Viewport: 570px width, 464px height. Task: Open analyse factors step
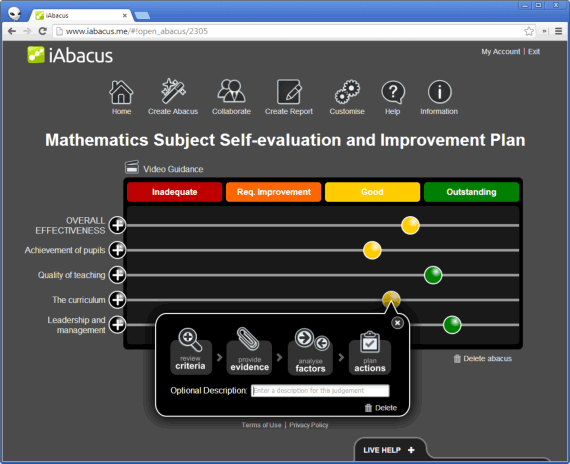[x=310, y=351]
